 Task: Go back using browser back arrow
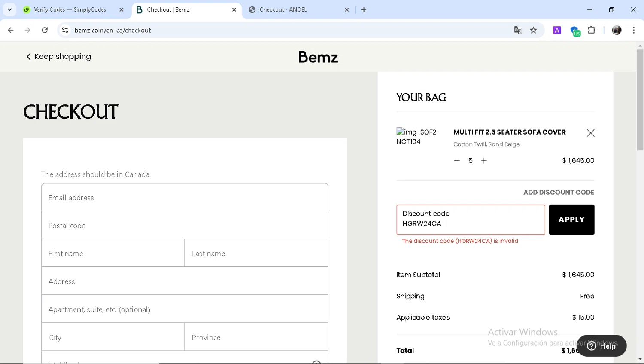click(x=11, y=30)
